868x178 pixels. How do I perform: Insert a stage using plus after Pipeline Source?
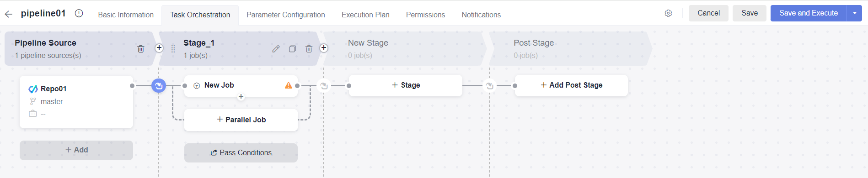point(159,48)
